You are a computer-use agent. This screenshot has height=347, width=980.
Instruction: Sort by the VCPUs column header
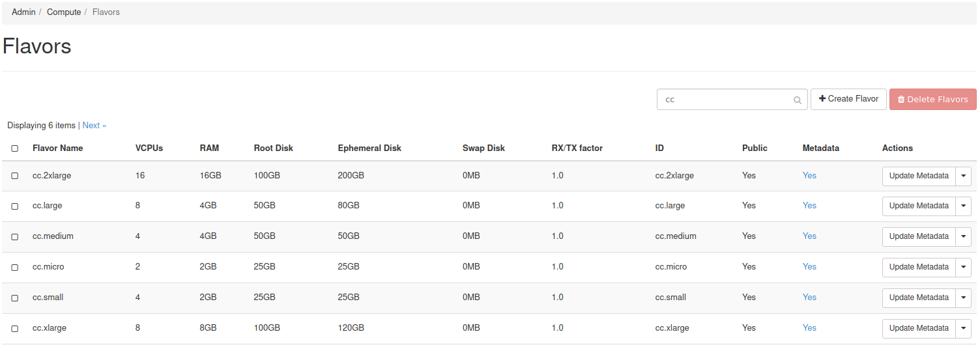149,148
